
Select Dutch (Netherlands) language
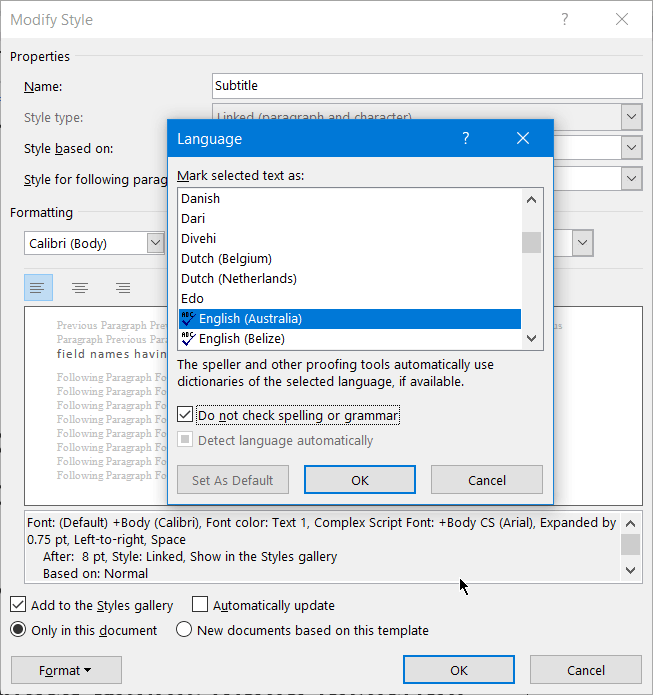(349, 278)
